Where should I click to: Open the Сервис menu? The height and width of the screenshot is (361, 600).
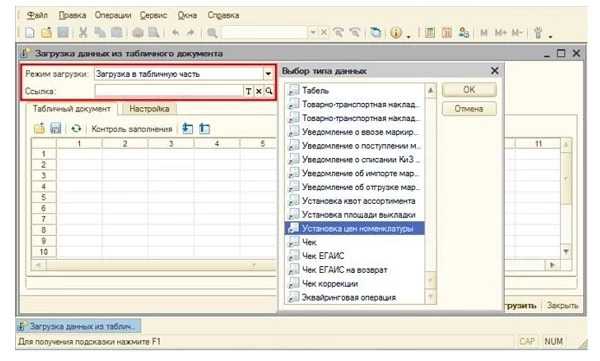click(x=153, y=15)
